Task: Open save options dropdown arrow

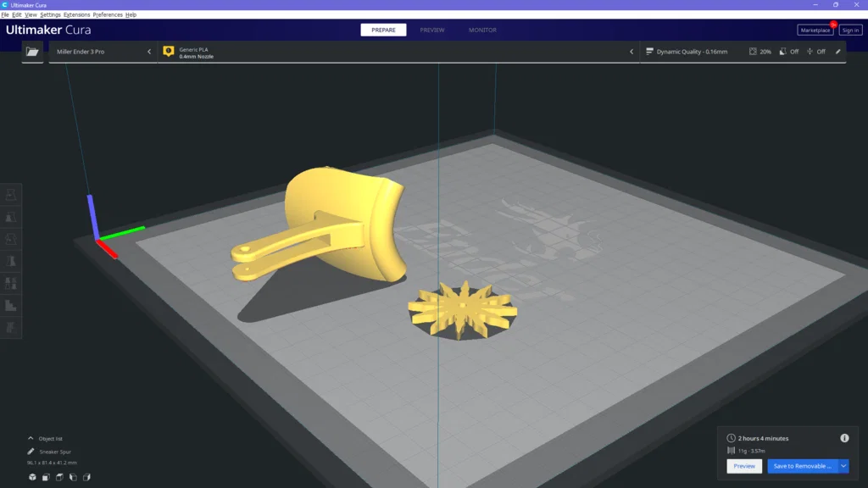Action: [x=843, y=466]
